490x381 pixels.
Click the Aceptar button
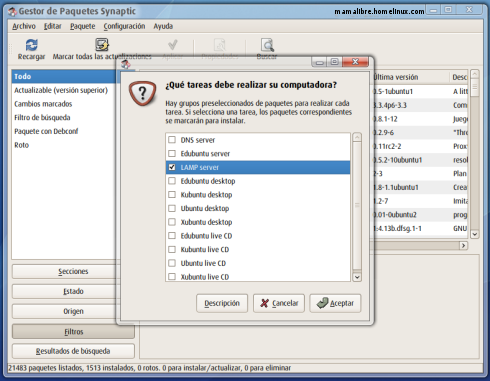[x=335, y=303]
